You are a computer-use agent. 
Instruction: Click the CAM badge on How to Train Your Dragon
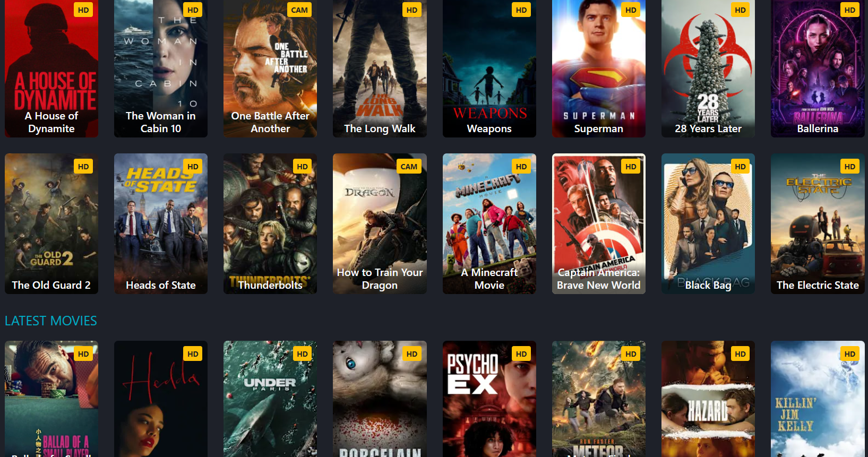click(x=409, y=167)
